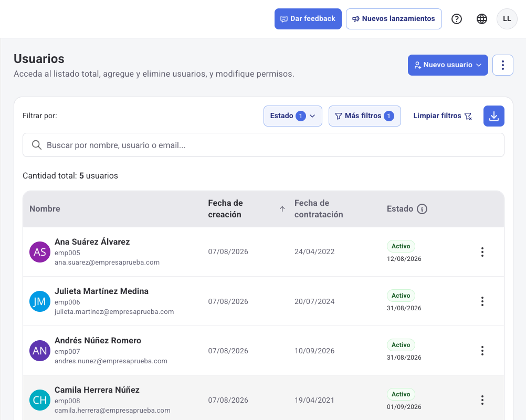The image size is (526, 420).
Task: Click the Fecha de contratación column header
Action: [x=319, y=208]
